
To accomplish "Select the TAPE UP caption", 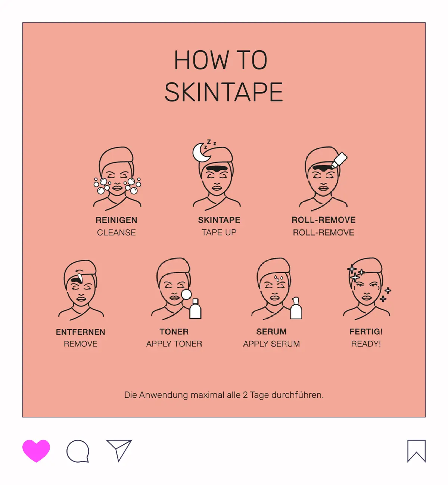I will [219, 232].
